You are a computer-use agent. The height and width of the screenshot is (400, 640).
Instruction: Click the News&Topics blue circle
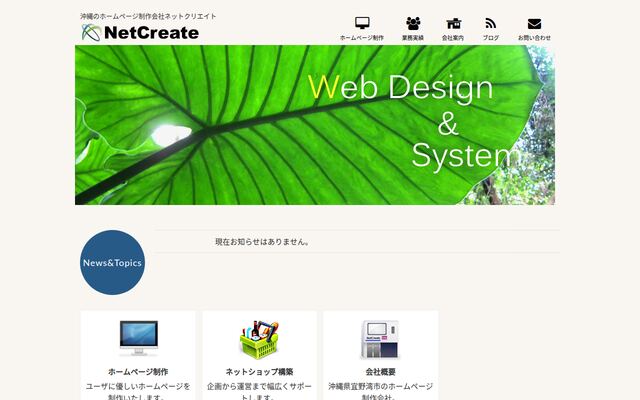(x=112, y=262)
